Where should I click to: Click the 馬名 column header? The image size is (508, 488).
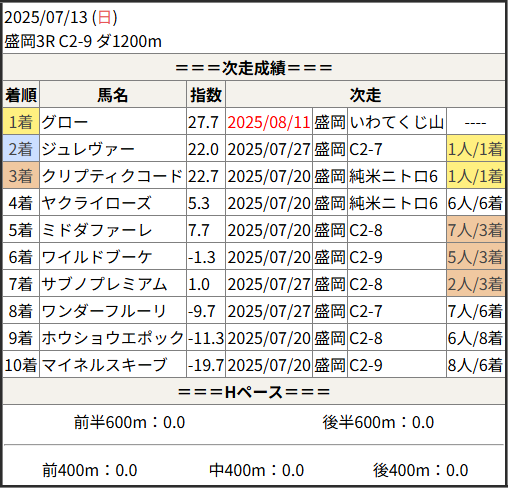(113, 95)
